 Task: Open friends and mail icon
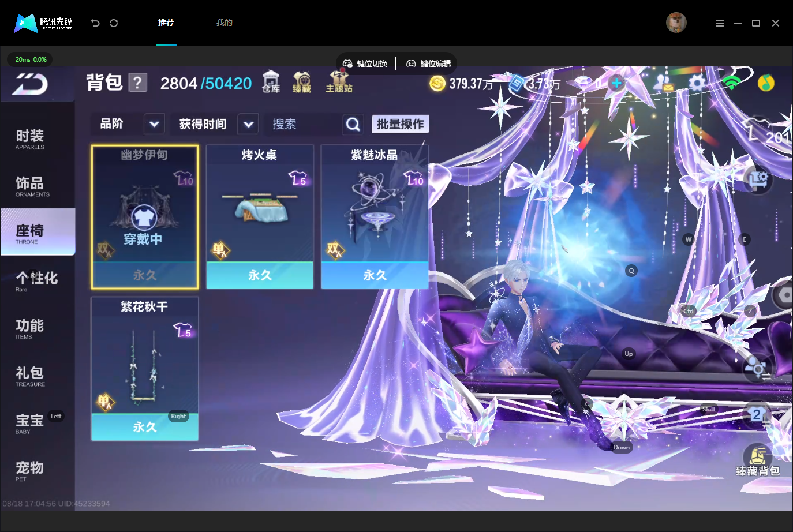664,83
